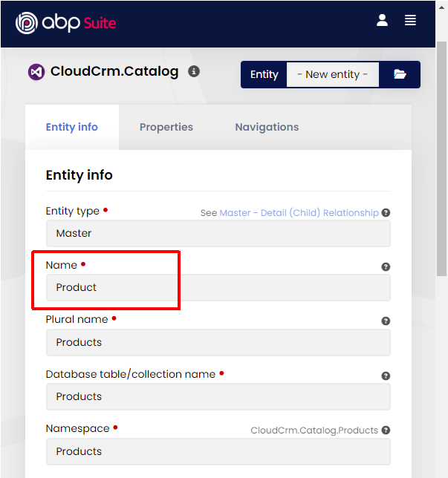Open the user profile icon
This screenshot has width=448, height=478.
pyautogui.click(x=382, y=21)
